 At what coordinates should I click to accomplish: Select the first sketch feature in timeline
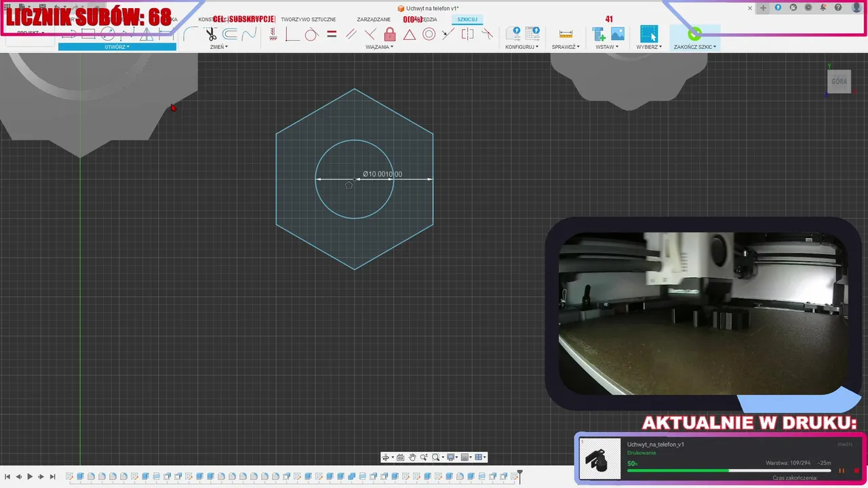pos(70,477)
